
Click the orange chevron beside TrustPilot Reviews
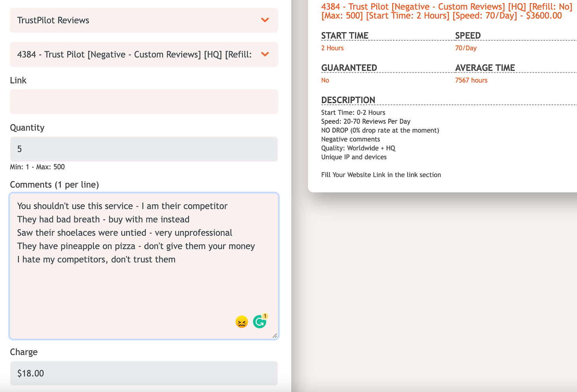pos(265,20)
